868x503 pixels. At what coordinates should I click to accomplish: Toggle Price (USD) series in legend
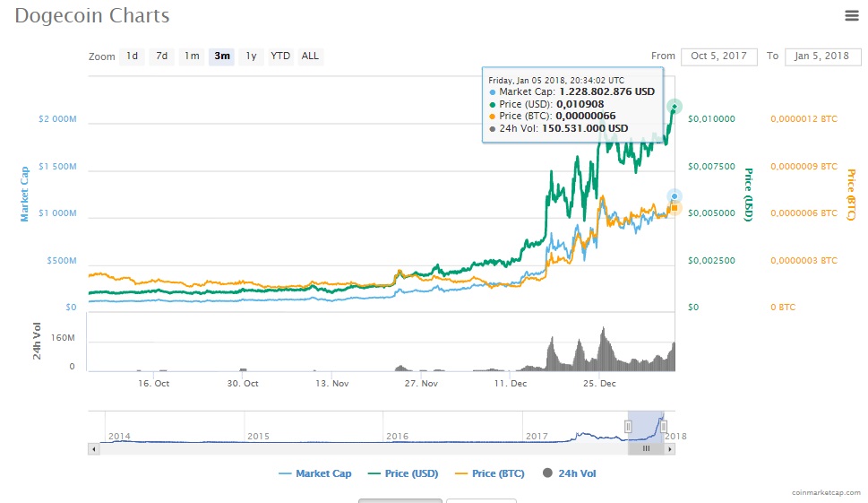pyautogui.click(x=403, y=473)
